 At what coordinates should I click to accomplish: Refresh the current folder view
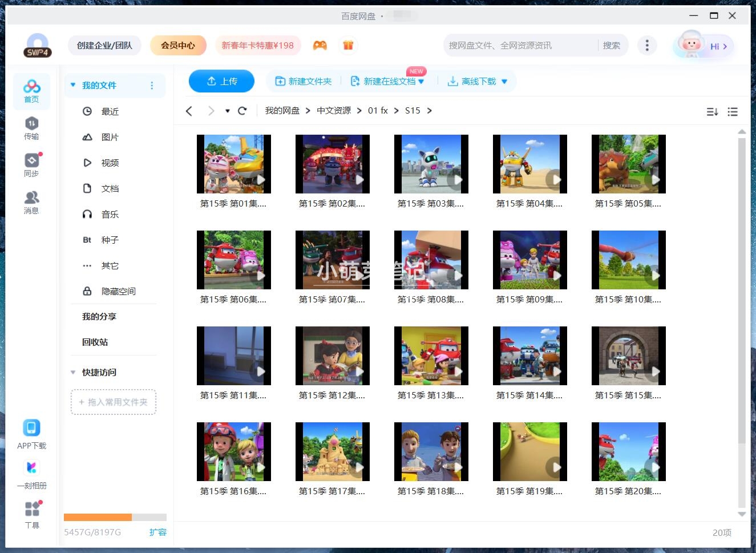[x=242, y=111]
